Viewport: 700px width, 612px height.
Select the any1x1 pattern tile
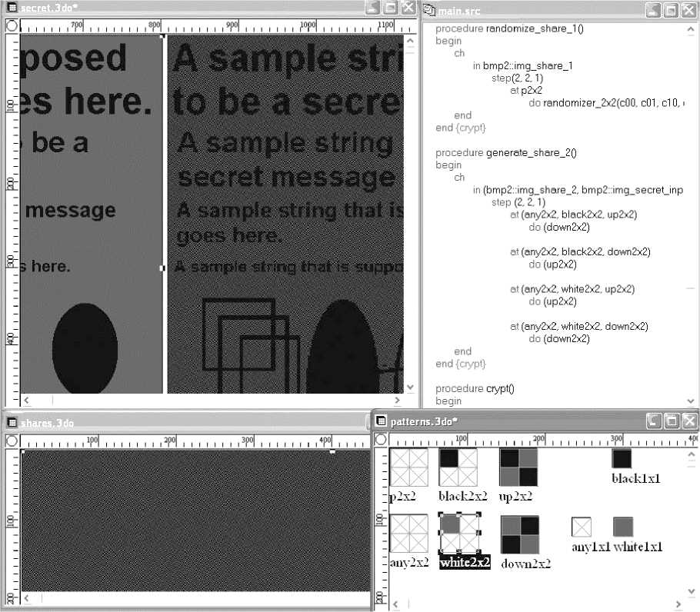[582, 527]
